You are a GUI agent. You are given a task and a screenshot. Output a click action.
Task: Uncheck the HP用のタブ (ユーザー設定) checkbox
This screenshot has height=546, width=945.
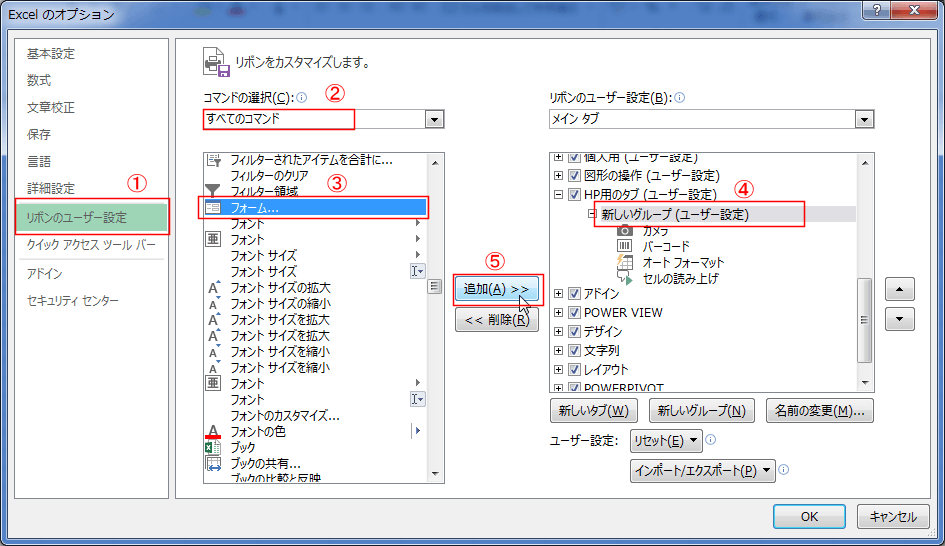point(574,194)
